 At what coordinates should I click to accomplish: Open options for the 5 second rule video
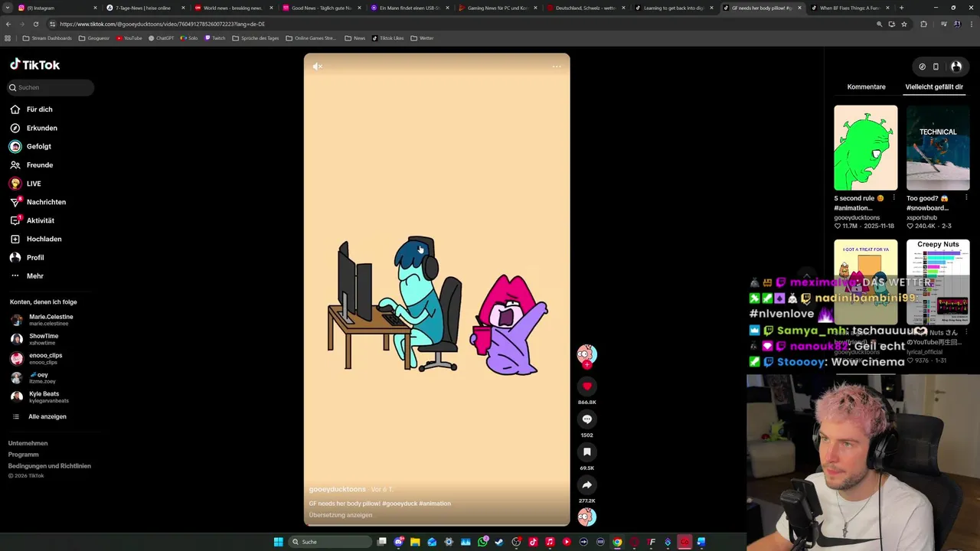point(893,198)
